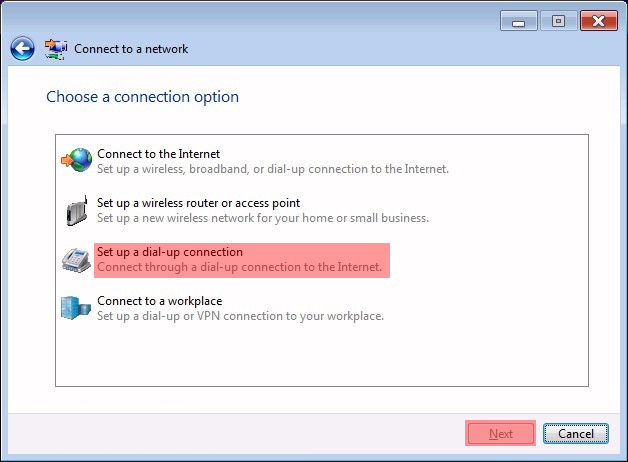The width and height of the screenshot is (628, 462).
Task: Click the network computers icon in header
Action: tap(56, 49)
